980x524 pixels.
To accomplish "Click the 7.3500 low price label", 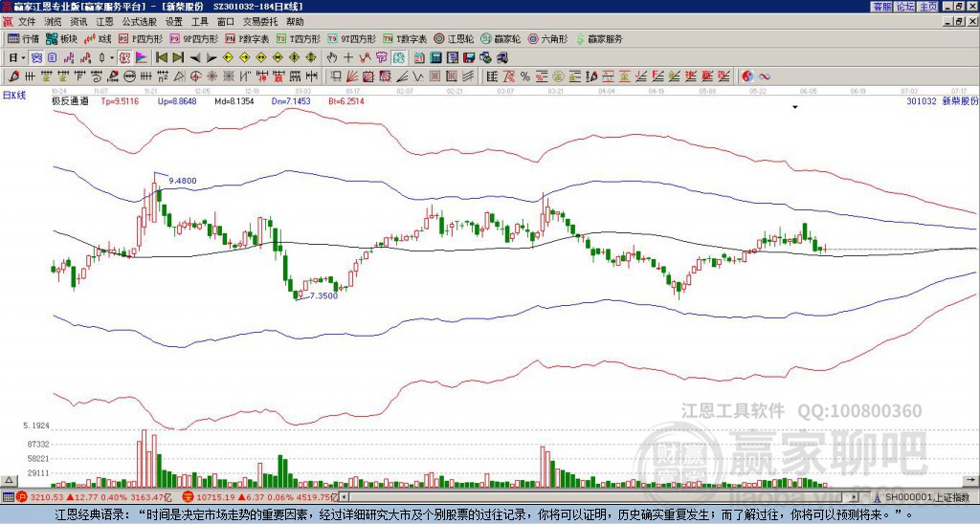I will 323,296.
